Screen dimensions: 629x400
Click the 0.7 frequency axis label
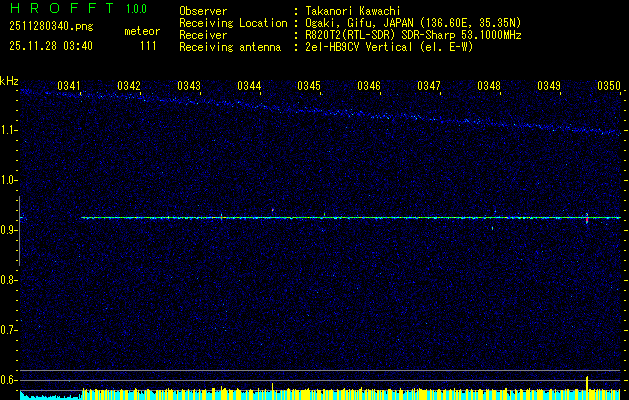9,330
